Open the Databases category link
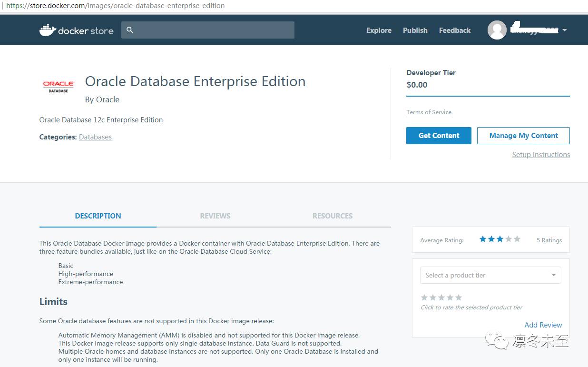 tap(95, 137)
